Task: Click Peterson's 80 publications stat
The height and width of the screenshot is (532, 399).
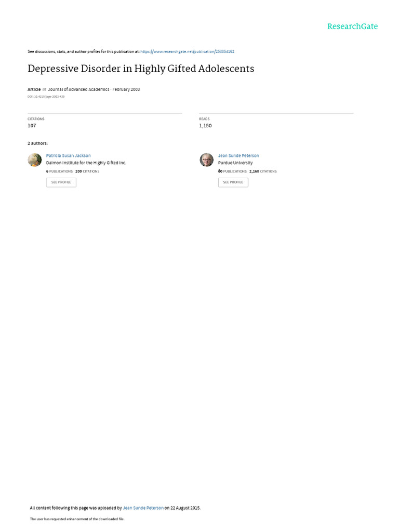Action: pos(232,171)
